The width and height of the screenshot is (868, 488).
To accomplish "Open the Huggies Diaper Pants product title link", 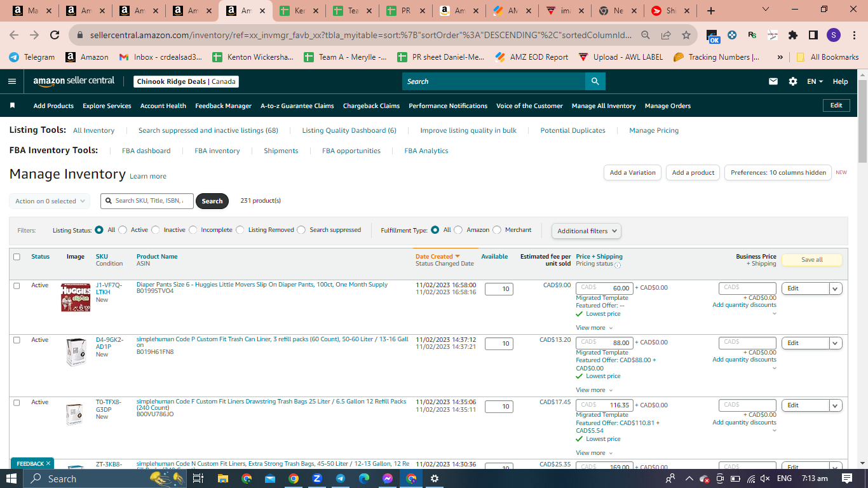I will tap(262, 285).
